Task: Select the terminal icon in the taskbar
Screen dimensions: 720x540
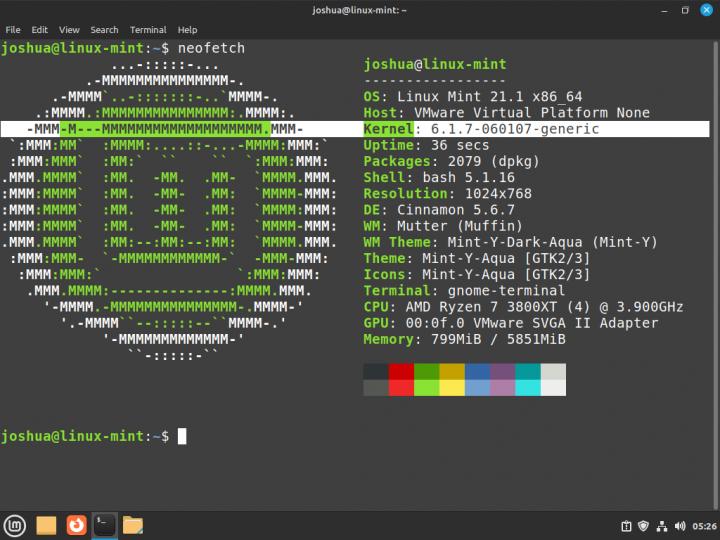Action: point(104,524)
